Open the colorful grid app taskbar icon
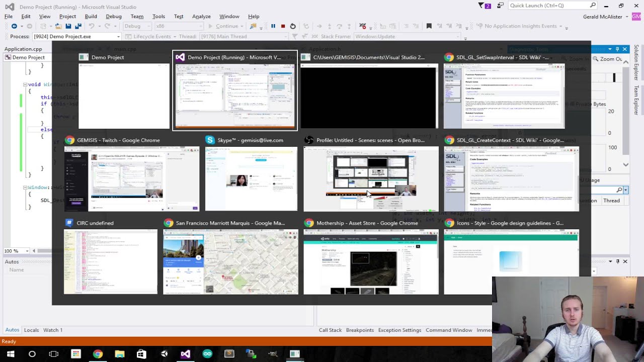The height and width of the screenshot is (362, 644). point(76,354)
